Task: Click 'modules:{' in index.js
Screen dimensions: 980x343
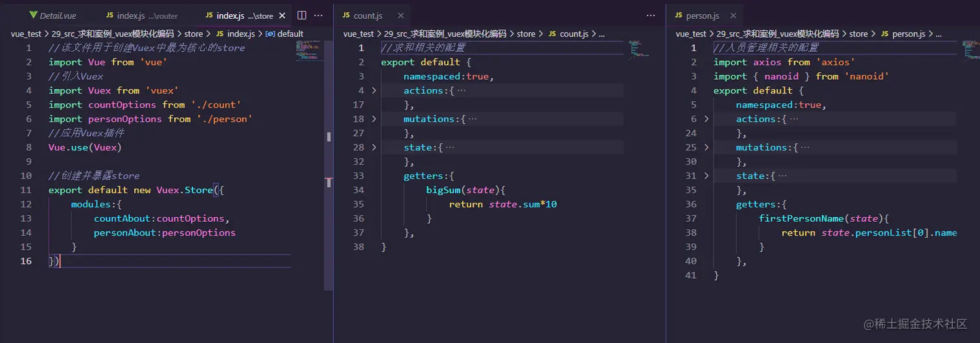Action: point(97,204)
